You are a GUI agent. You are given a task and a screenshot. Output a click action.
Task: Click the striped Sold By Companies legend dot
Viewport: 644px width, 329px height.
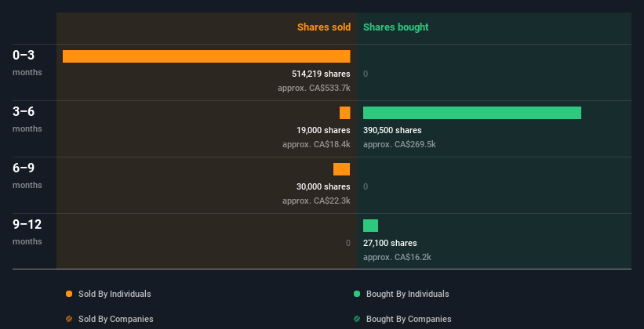[x=69, y=319]
